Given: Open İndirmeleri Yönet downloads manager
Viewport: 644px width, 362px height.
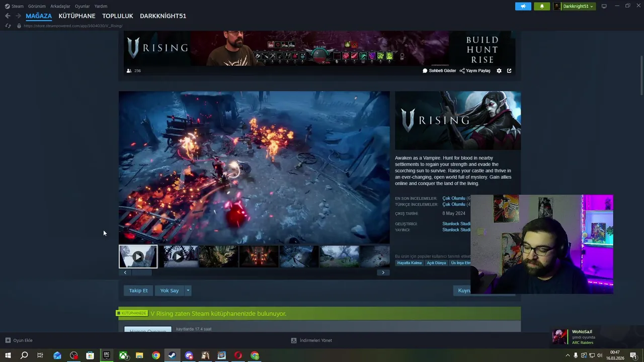Looking at the screenshot, I should (x=311, y=340).
